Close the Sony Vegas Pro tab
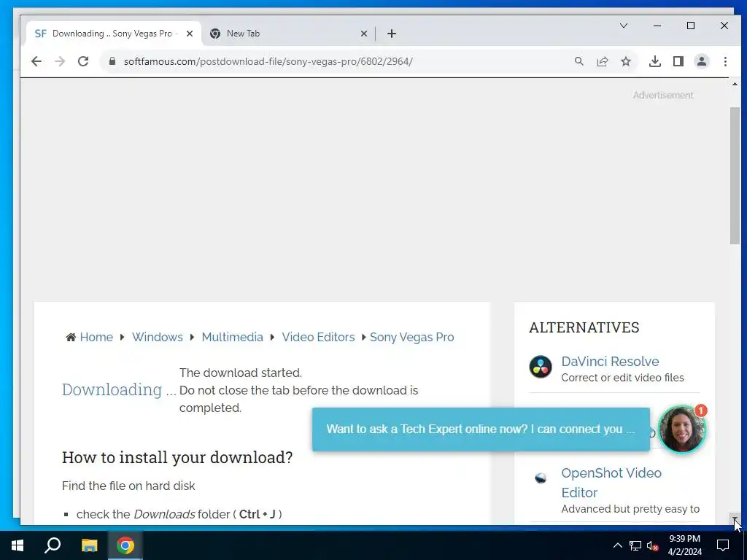The image size is (747, 560). tap(190, 34)
